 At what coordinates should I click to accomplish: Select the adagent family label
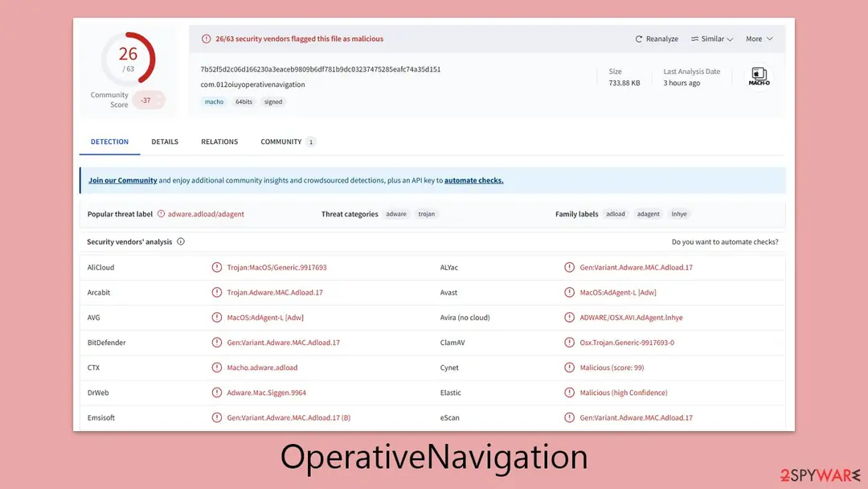point(649,214)
